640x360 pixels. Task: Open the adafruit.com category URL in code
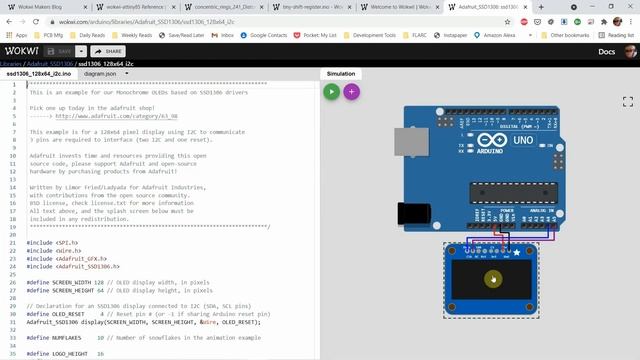point(116,116)
